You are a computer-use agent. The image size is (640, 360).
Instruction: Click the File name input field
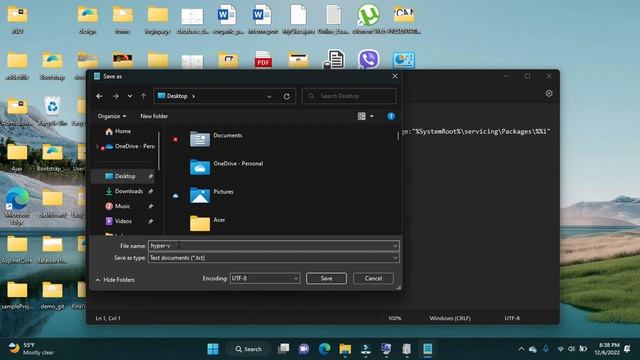(x=270, y=246)
